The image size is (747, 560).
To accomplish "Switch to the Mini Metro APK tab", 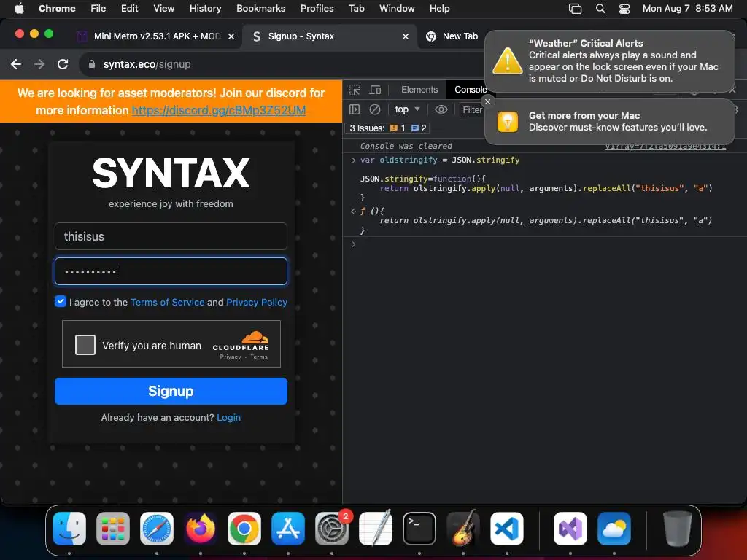I will pos(156,36).
